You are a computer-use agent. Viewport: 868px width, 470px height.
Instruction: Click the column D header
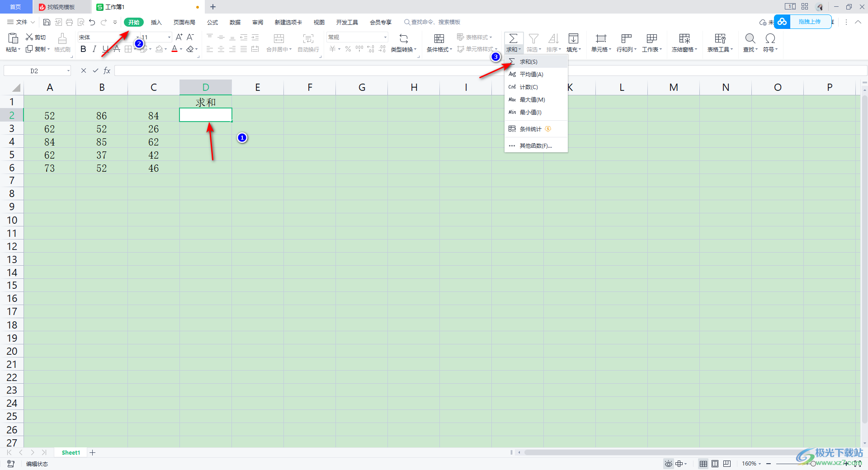pyautogui.click(x=206, y=87)
